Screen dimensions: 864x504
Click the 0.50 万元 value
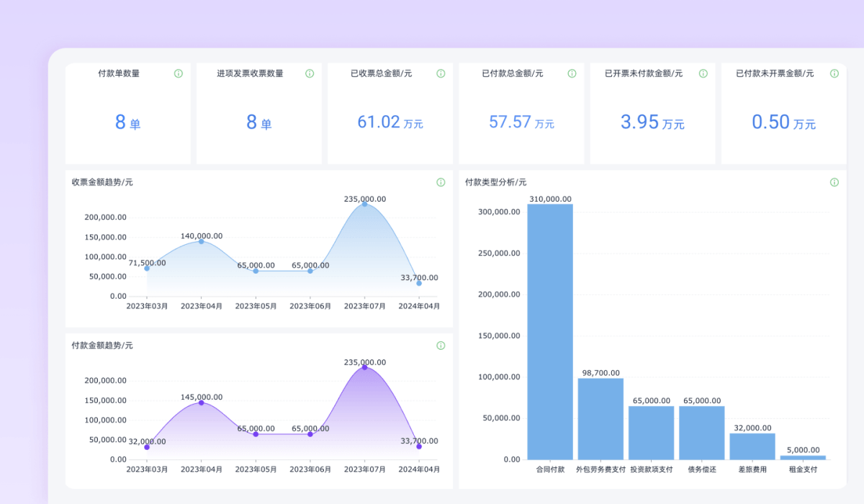(783, 122)
